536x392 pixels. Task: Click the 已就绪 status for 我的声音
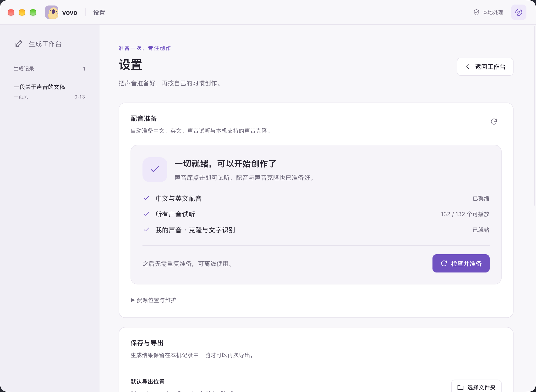point(481,230)
